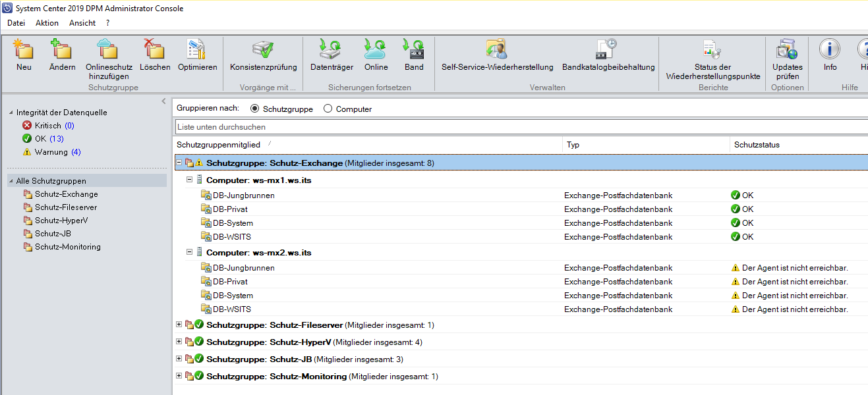Select DB-System row under ws-mx2.ws.its
The width and height of the screenshot is (868, 395).
point(521,296)
